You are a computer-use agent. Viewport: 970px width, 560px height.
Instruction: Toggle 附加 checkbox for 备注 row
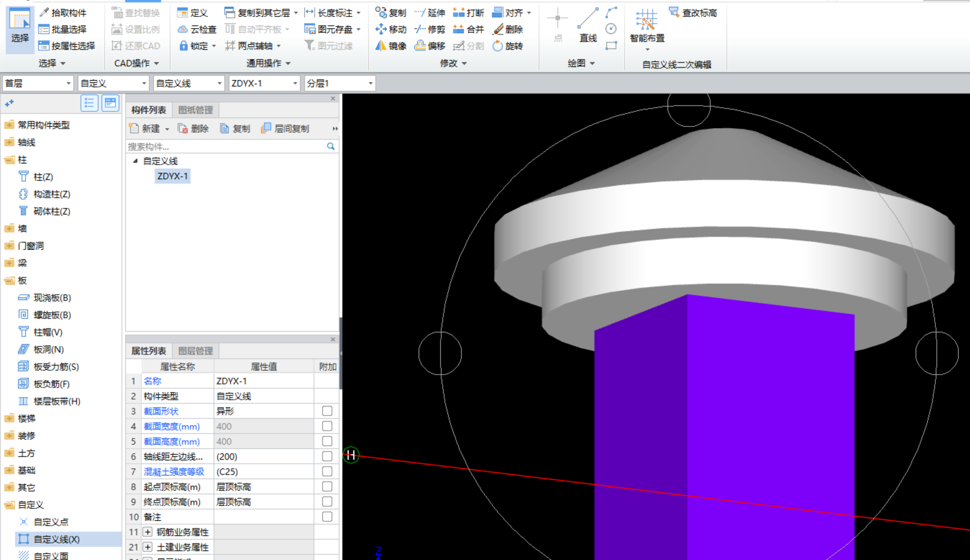pos(327,517)
